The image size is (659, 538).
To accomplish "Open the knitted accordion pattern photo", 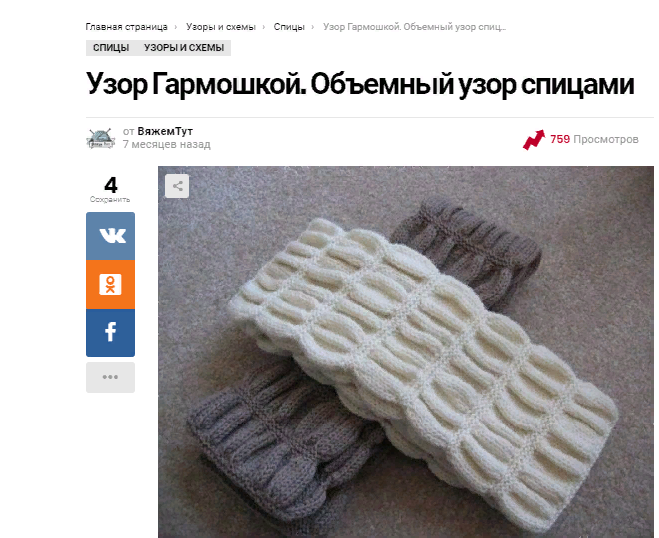I will (x=406, y=352).
